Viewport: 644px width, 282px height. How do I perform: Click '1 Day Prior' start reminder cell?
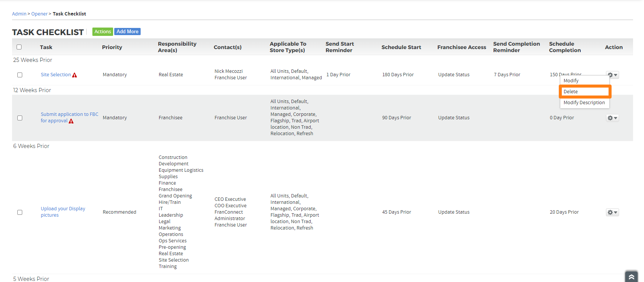click(339, 75)
